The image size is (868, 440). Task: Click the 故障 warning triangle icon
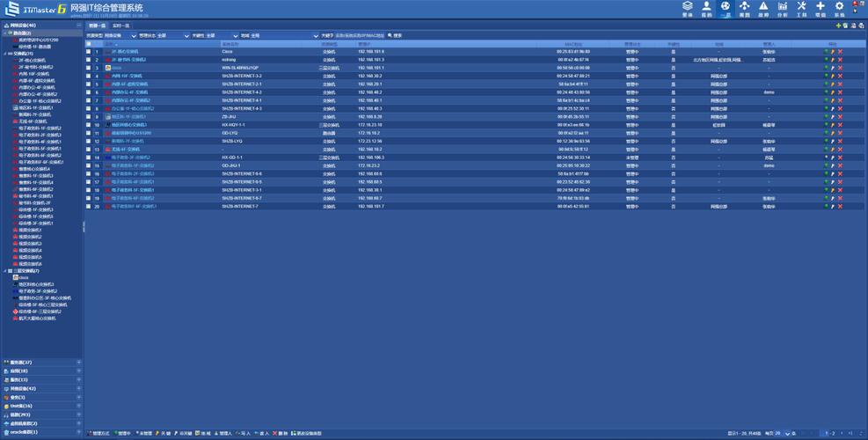[763, 8]
